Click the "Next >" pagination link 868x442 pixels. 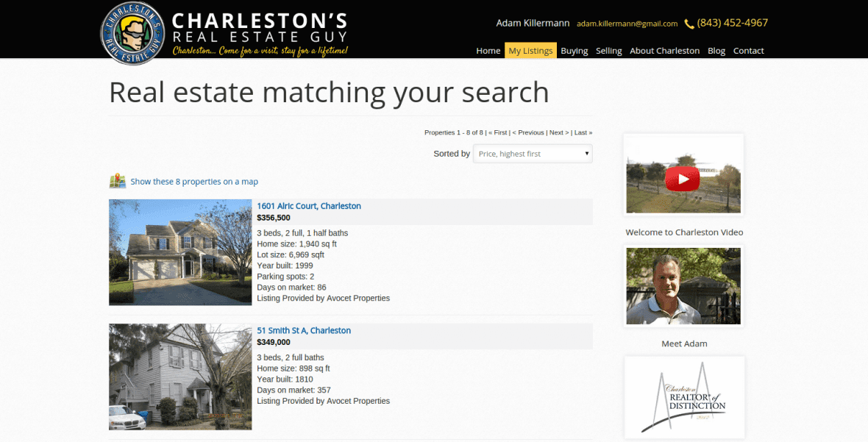558,132
